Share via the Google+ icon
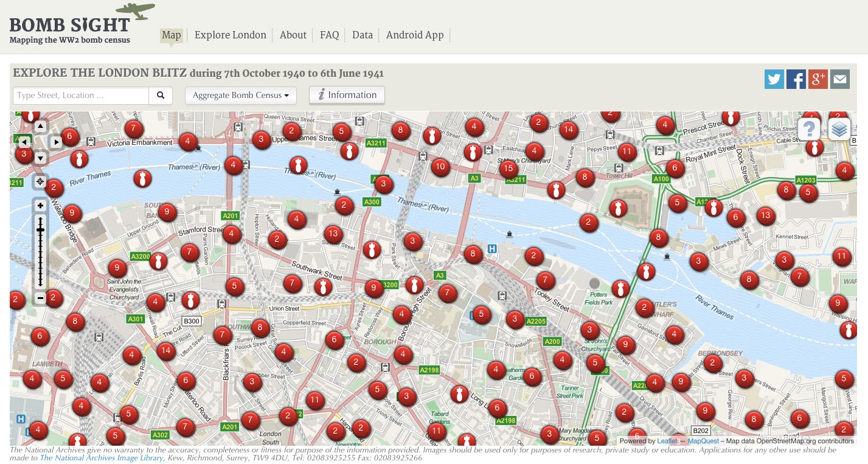 click(818, 79)
